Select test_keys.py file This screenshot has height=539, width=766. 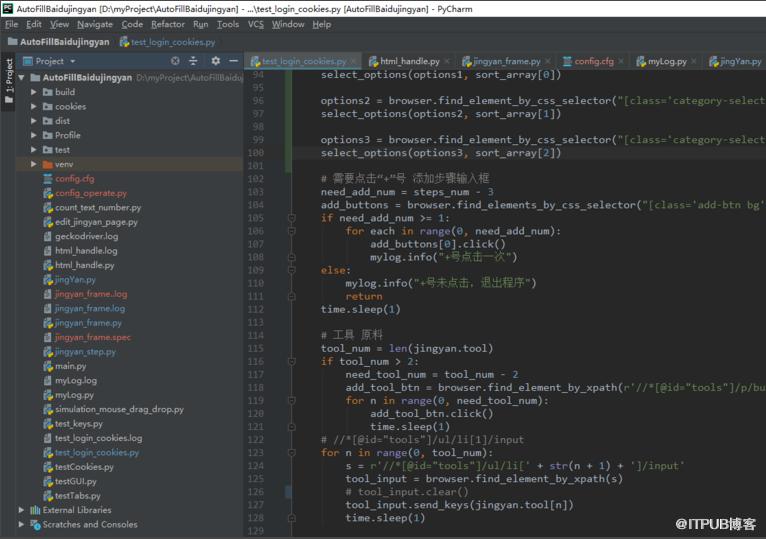79,424
